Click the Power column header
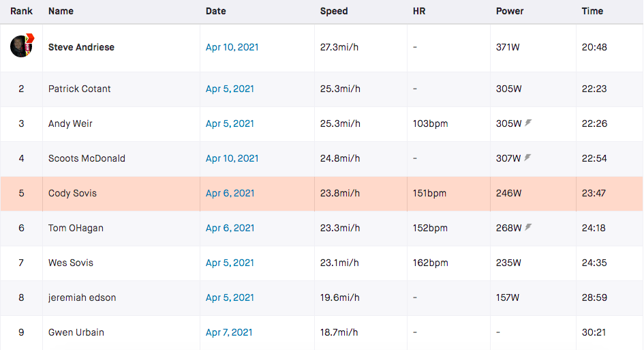The width and height of the screenshot is (644, 350). (x=510, y=12)
